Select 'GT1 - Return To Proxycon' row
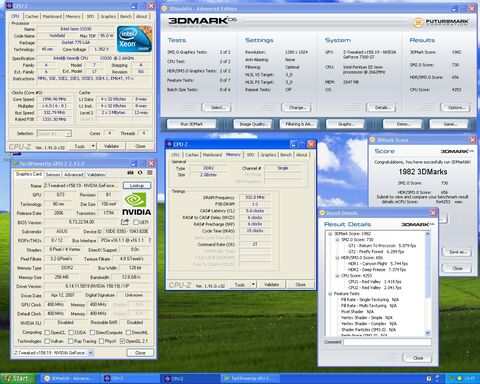 [382, 246]
